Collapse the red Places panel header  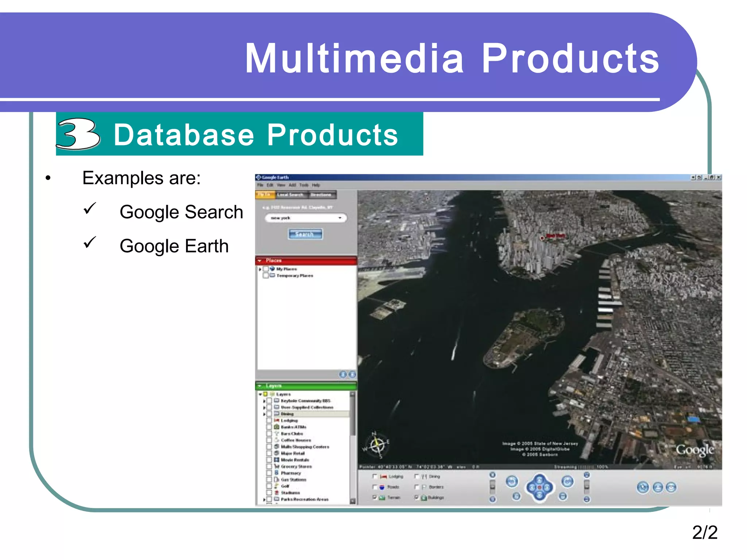(x=260, y=261)
